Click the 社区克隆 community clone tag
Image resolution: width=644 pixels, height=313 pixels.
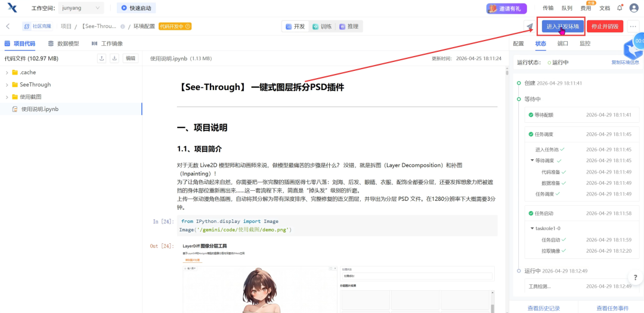coord(38,26)
